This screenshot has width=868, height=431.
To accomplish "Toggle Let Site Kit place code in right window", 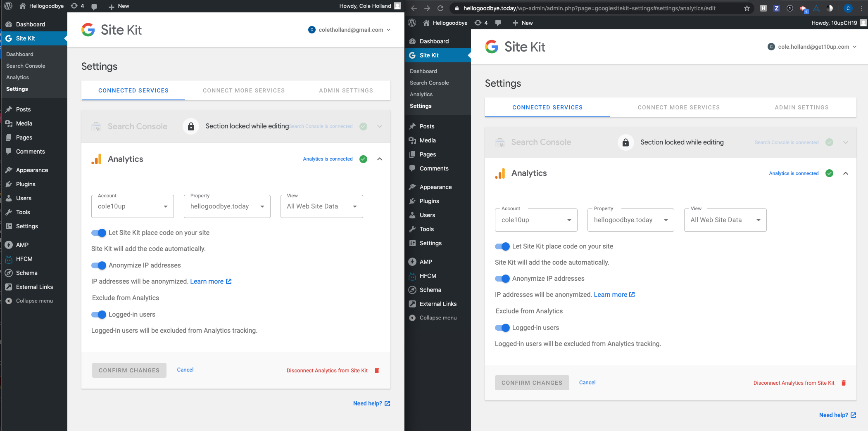I will [x=502, y=246].
